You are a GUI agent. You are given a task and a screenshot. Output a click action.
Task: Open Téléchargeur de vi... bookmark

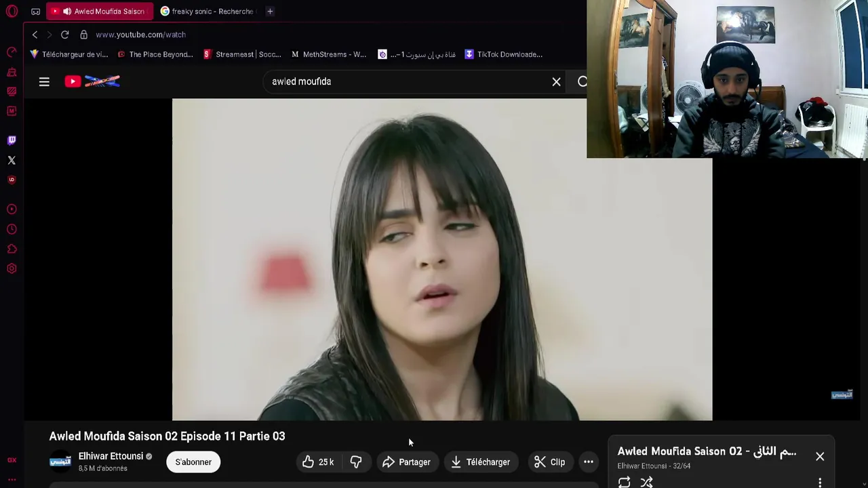68,54
